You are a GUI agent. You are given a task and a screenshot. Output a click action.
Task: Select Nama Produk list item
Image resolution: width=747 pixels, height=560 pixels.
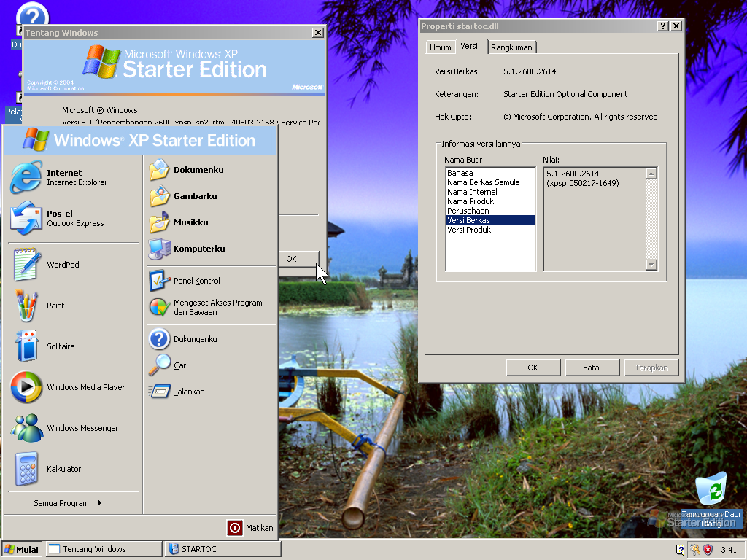point(491,201)
